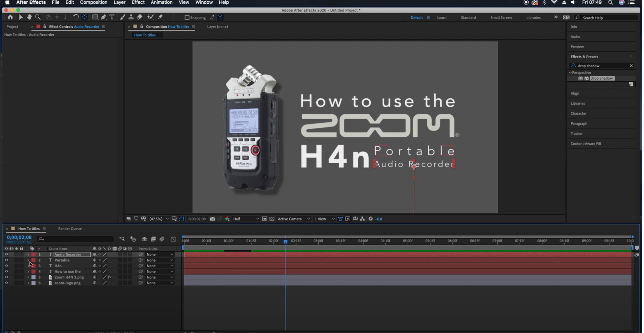The height and width of the screenshot is (333, 644).
Task: Expand the H4n layer properties
Action: pos(28,266)
